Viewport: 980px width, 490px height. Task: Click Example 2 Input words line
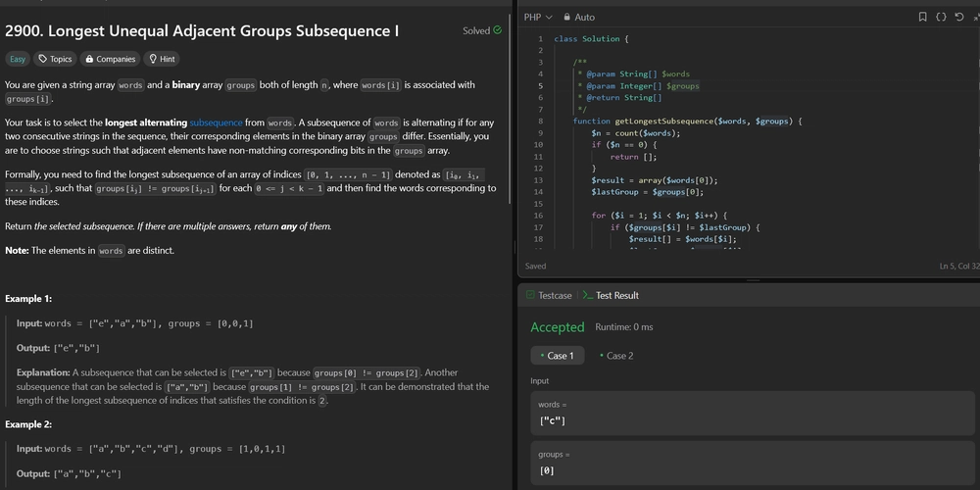151,449
